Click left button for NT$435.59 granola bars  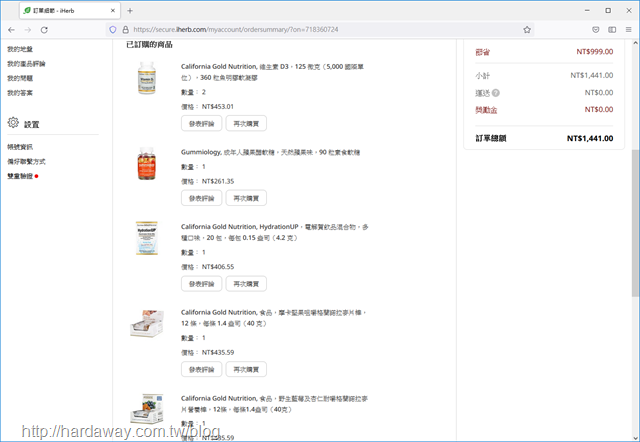[x=202, y=369]
